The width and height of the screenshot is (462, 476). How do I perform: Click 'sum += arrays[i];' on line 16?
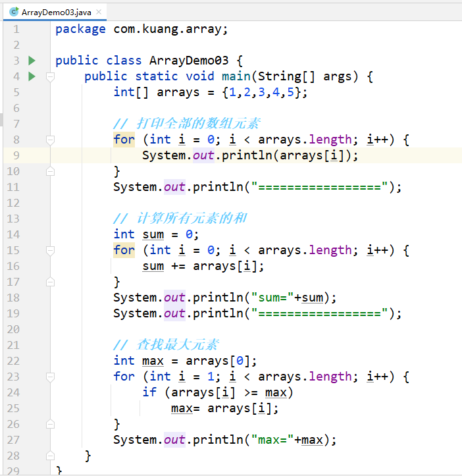tap(203, 266)
